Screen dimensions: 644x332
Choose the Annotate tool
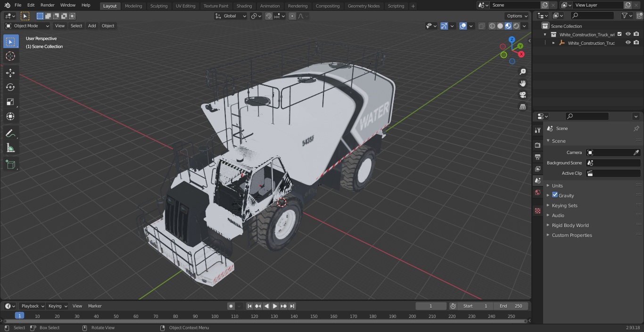coord(10,134)
